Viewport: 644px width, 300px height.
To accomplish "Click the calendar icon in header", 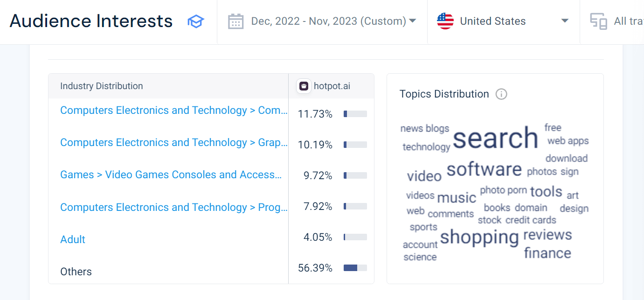I will click(x=236, y=21).
